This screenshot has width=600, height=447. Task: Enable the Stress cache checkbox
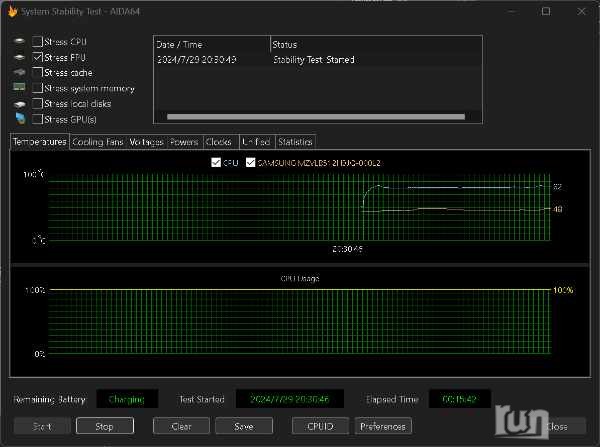(38, 72)
